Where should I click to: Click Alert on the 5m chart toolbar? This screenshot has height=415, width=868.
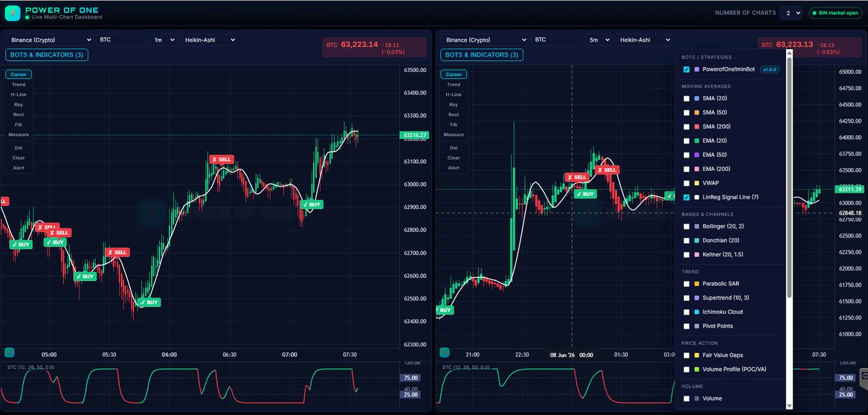click(454, 167)
